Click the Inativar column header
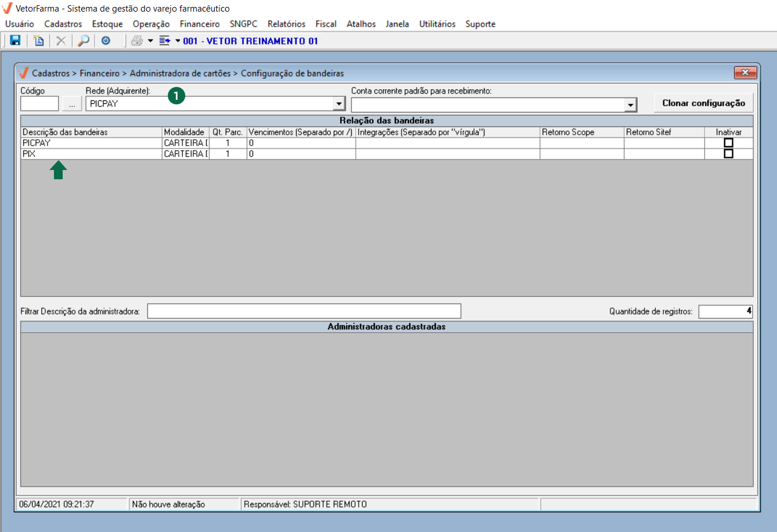 tap(729, 132)
